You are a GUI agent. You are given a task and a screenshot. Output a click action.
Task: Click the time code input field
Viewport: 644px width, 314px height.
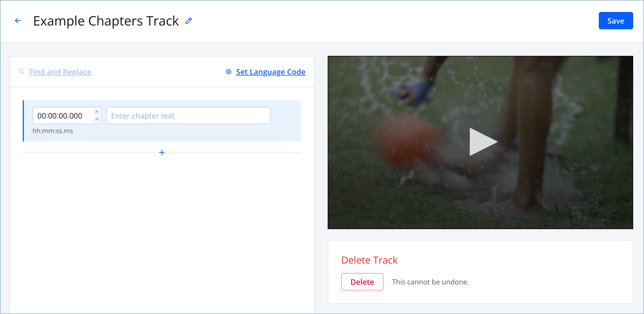point(64,115)
